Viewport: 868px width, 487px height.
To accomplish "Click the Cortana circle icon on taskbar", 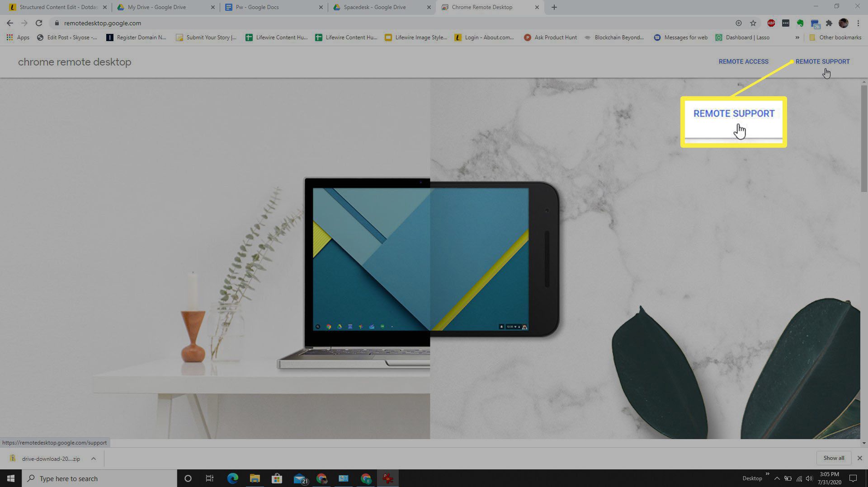I will [188, 478].
